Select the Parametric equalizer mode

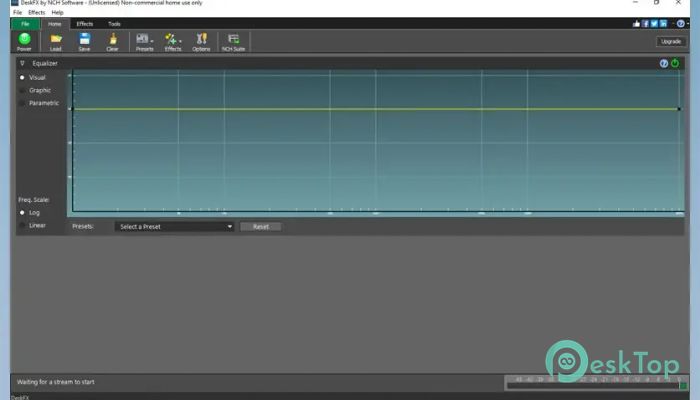pyautogui.click(x=39, y=103)
